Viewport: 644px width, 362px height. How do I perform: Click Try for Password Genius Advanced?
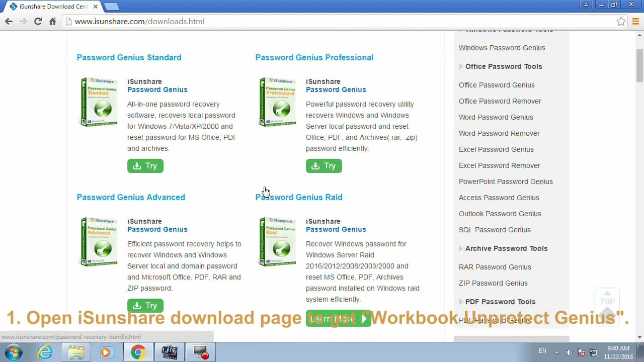pyautogui.click(x=145, y=305)
